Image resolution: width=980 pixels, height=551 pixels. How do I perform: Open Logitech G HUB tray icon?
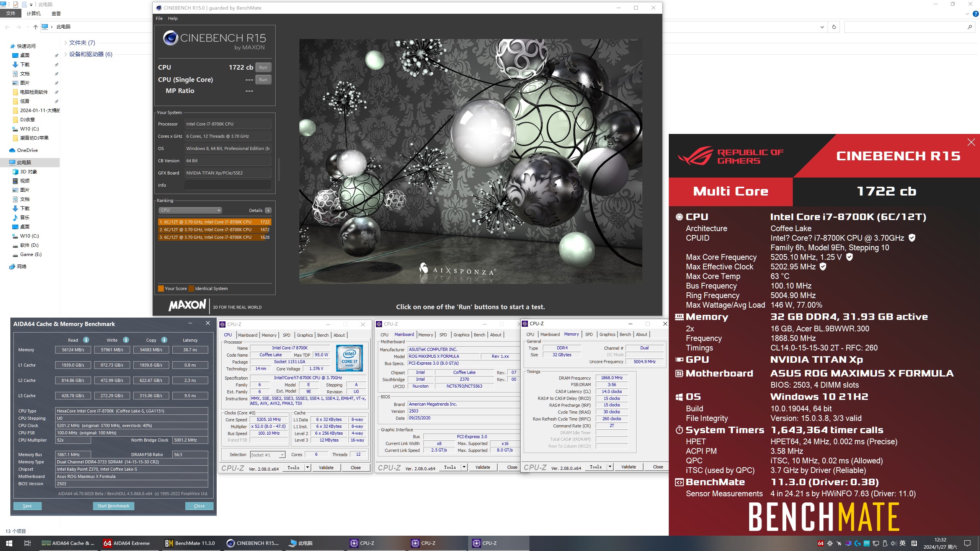[x=857, y=543]
